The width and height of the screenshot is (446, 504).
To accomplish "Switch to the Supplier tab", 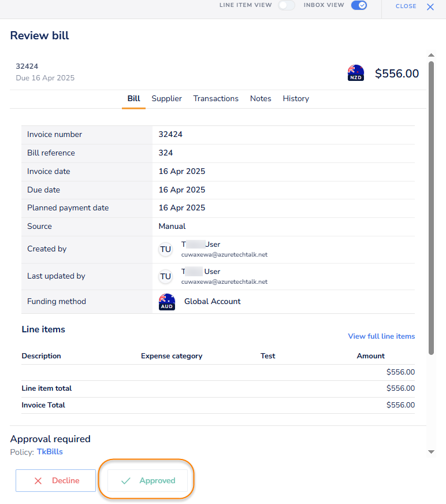I will click(166, 99).
